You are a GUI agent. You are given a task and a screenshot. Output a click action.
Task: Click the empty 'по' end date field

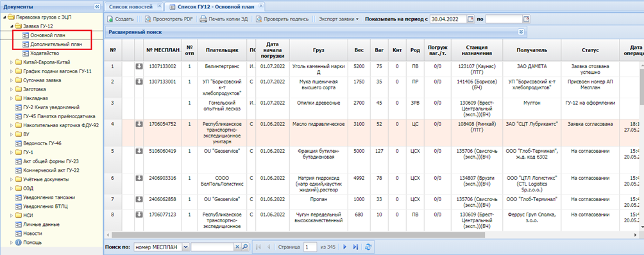(504, 19)
